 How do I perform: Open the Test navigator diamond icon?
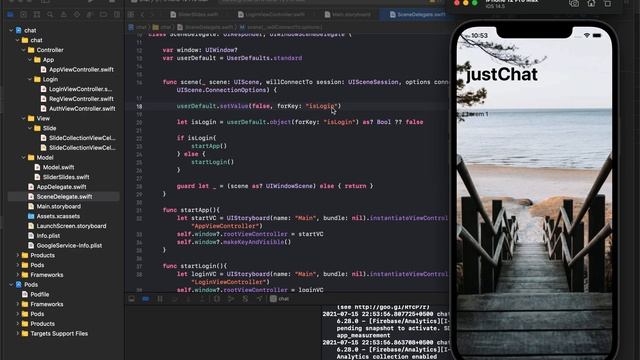pos(77,15)
